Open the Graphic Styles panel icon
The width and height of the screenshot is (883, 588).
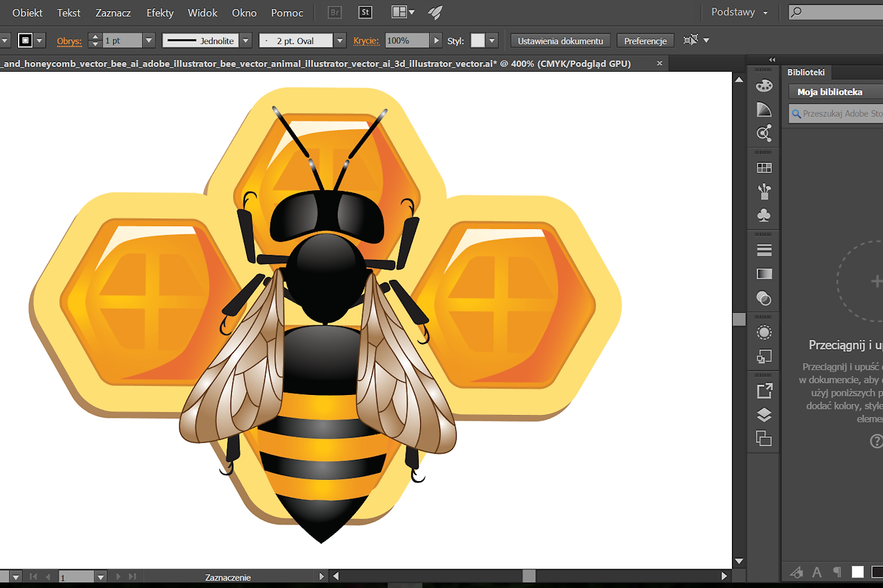click(764, 356)
